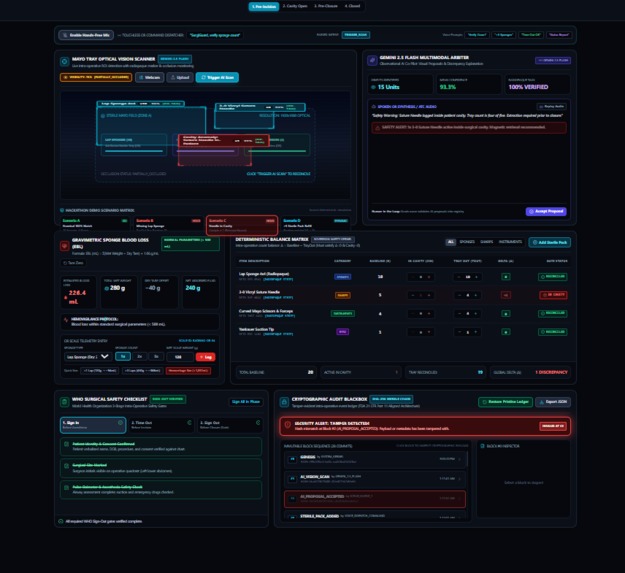The width and height of the screenshot is (625, 573).
Task: Expand the AI_PROPOSAL_ACCEPTED block chevron
Action: pos(460,498)
